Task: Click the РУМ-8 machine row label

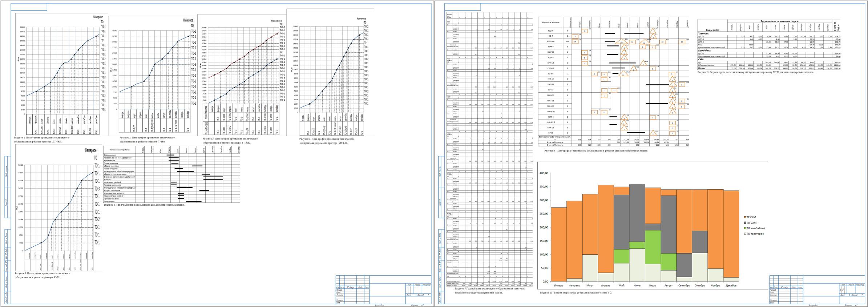Action: click(x=551, y=47)
